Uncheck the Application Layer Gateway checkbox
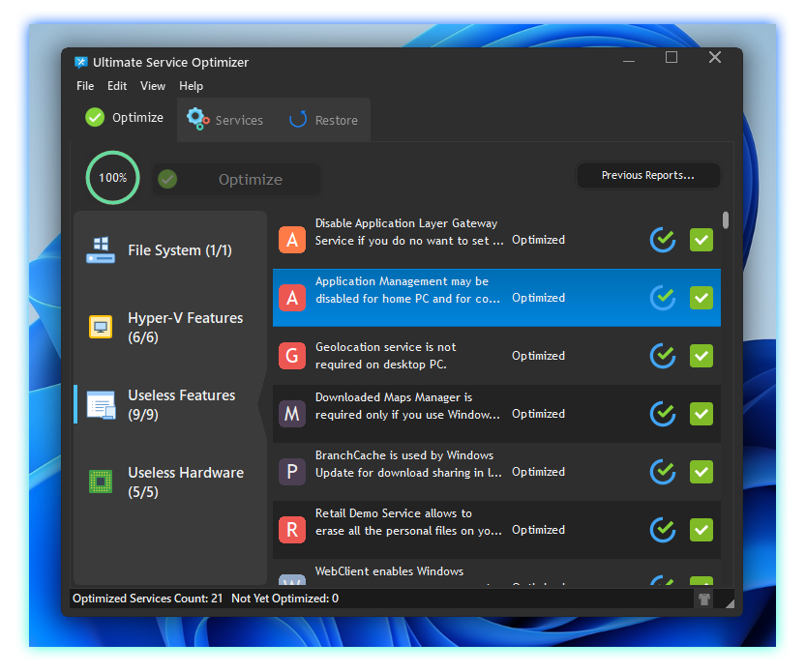This screenshot has height=672, width=806. coord(702,240)
